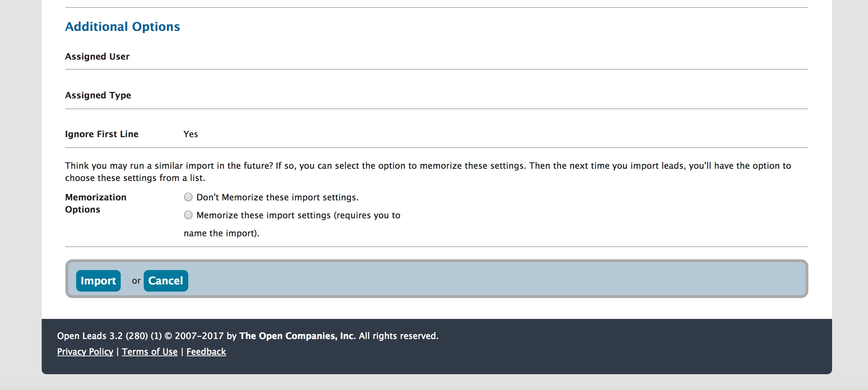Click the Import button
Image resolution: width=868 pixels, height=390 pixels.
pyautogui.click(x=98, y=281)
